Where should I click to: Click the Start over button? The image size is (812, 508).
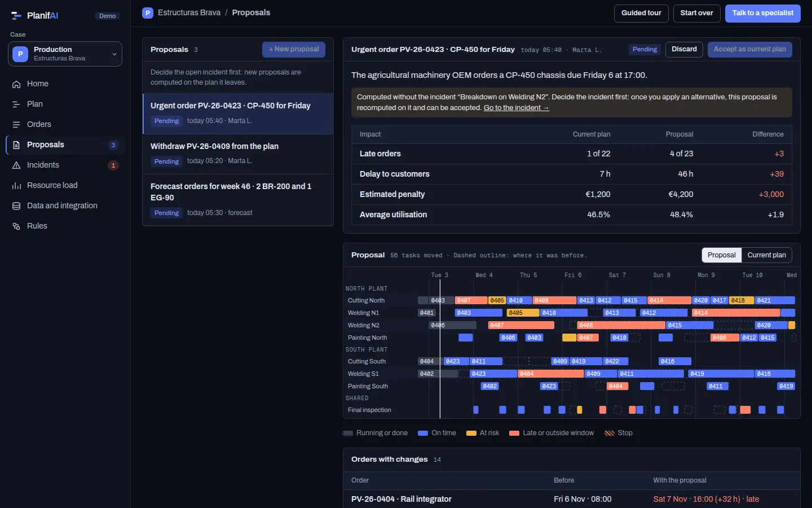(x=696, y=13)
